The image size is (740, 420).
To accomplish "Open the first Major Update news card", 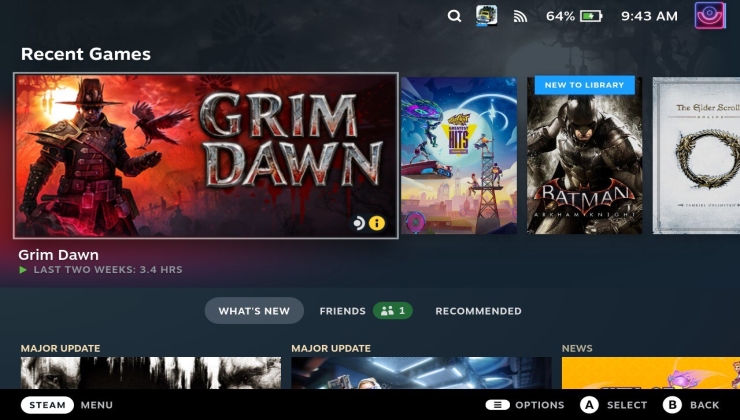I will click(x=151, y=373).
